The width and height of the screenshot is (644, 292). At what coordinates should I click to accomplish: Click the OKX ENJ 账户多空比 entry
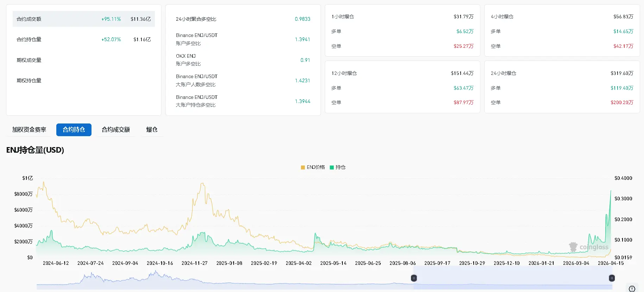(243, 60)
